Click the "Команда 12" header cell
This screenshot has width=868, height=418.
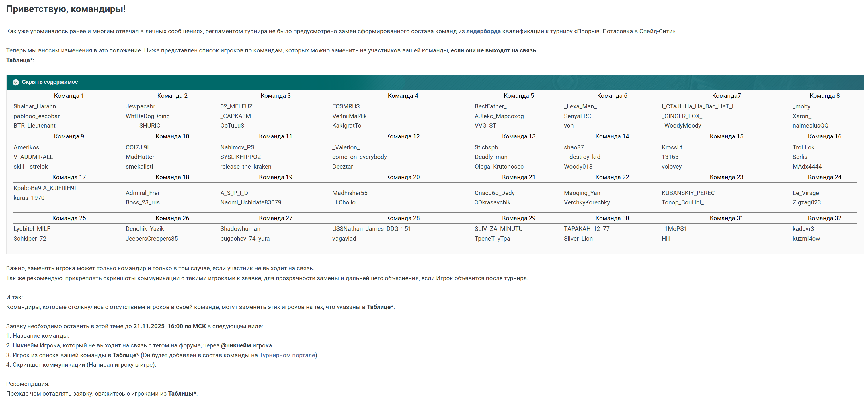point(402,136)
